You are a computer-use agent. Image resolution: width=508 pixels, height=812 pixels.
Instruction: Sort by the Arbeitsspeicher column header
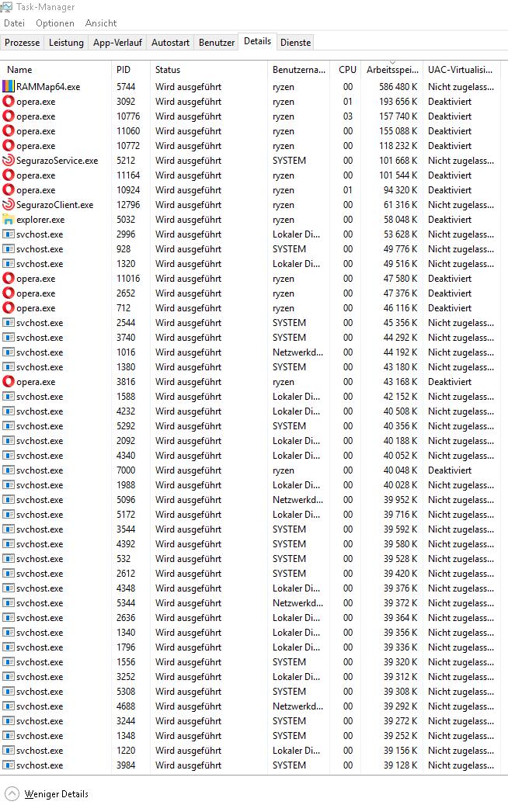392,69
